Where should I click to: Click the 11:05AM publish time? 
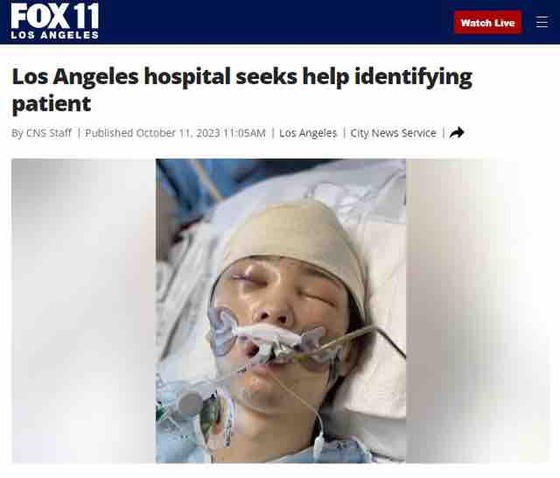coord(244,133)
